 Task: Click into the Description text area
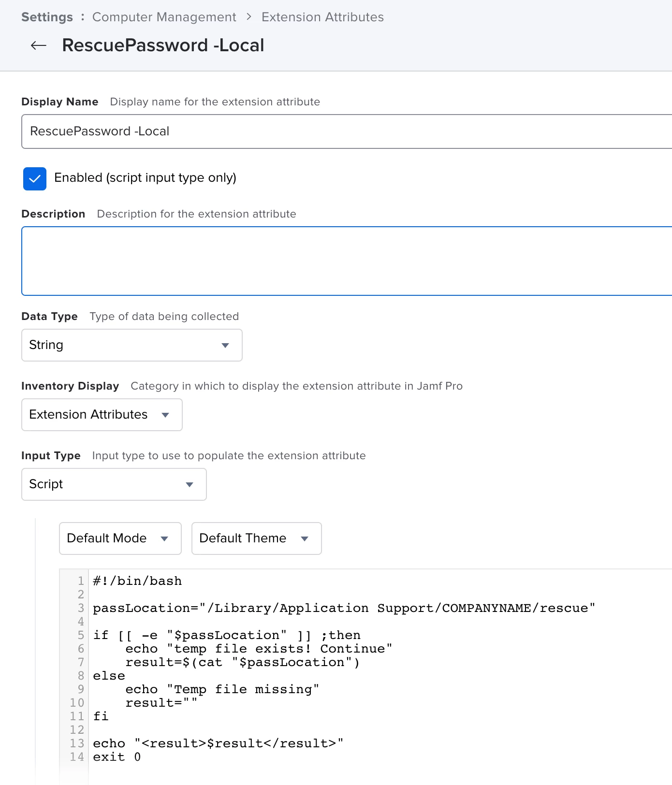tap(347, 261)
